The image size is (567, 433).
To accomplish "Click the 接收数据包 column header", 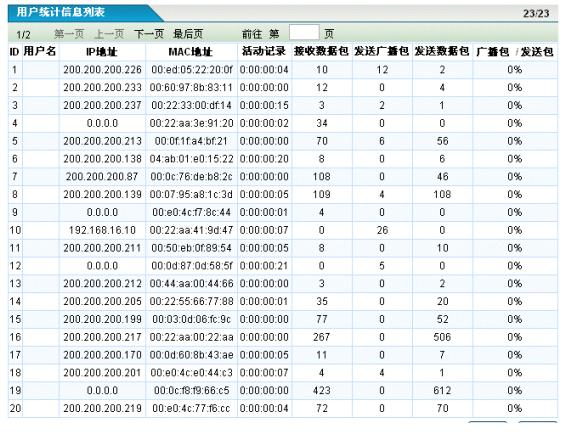I will 321,51.
